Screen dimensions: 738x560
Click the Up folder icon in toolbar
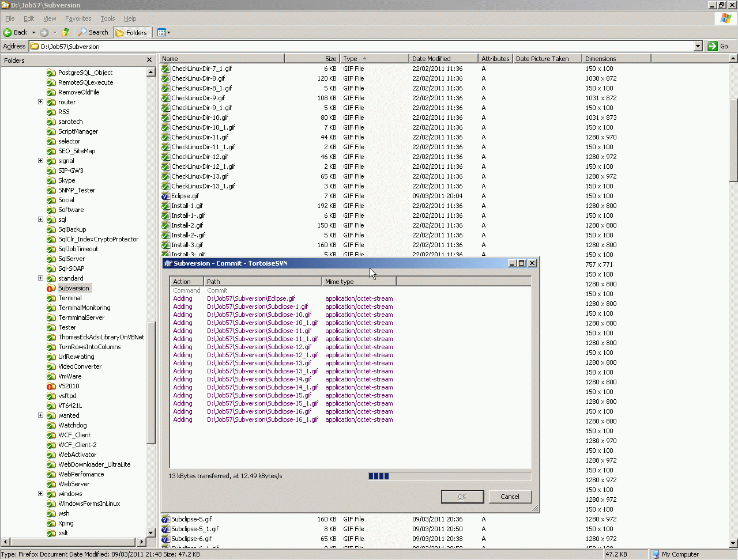pyautogui.click(x=66, y=32)
